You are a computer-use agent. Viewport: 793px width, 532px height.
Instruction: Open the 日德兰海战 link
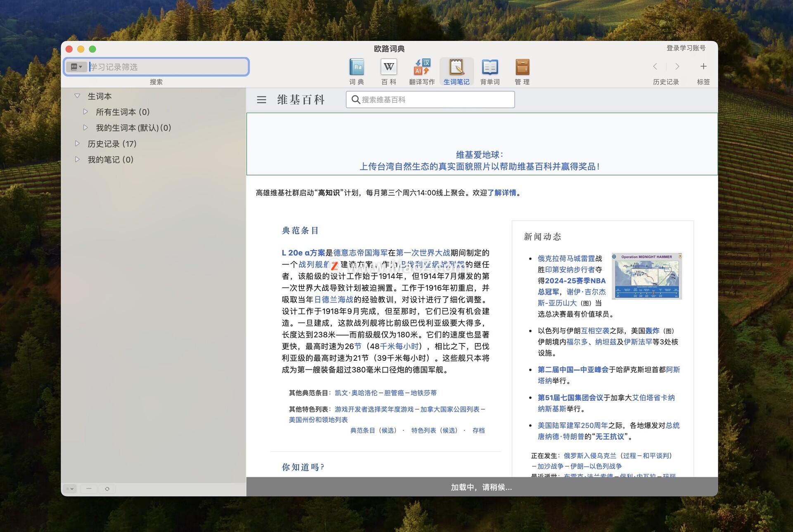click(x=334, y=300)
